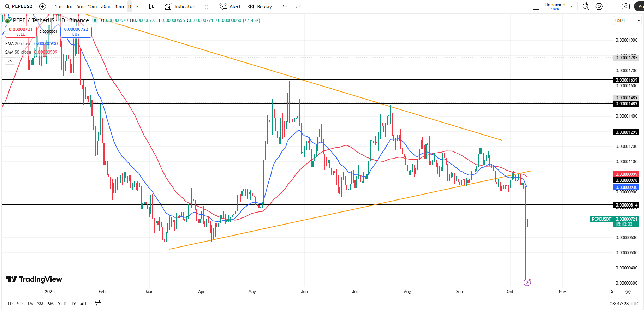
Task: Enter fullscreen mode
Action: click(x=613, y=6)
